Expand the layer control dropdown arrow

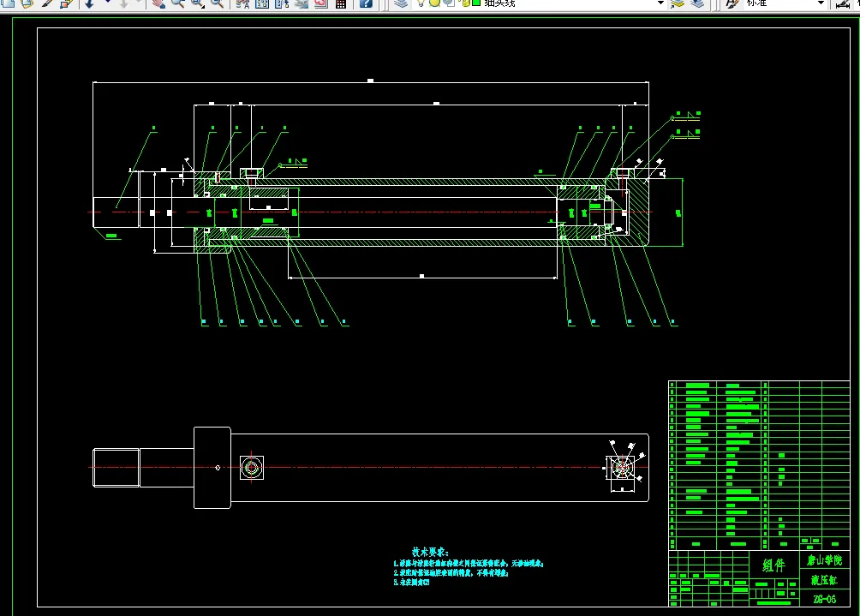tap(660, 3)
